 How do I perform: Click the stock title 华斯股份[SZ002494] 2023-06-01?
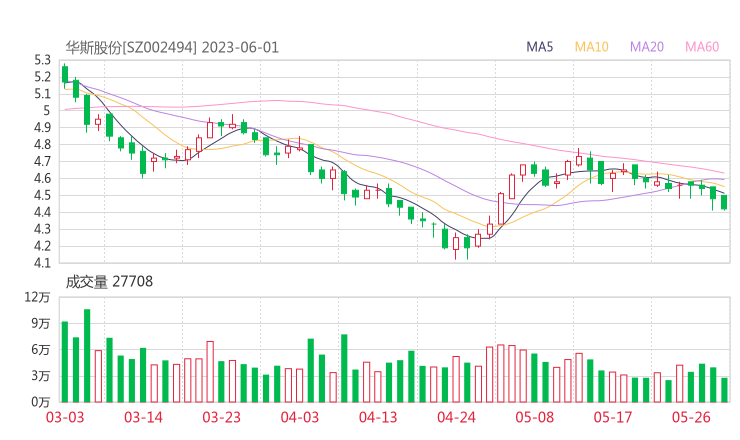(172, 48)
